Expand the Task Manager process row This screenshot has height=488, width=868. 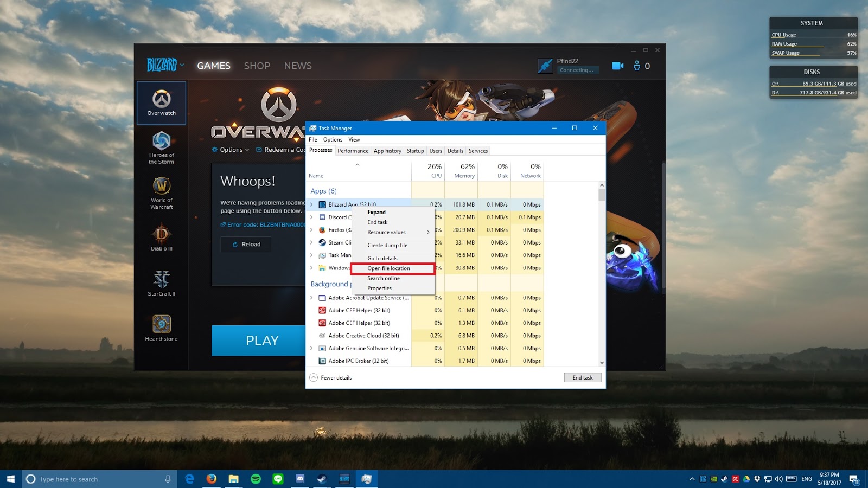311,255
